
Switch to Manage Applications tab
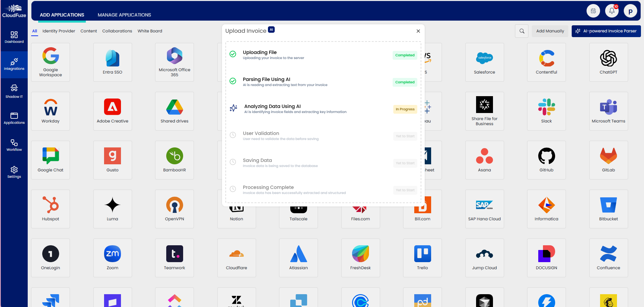(124, 15)
